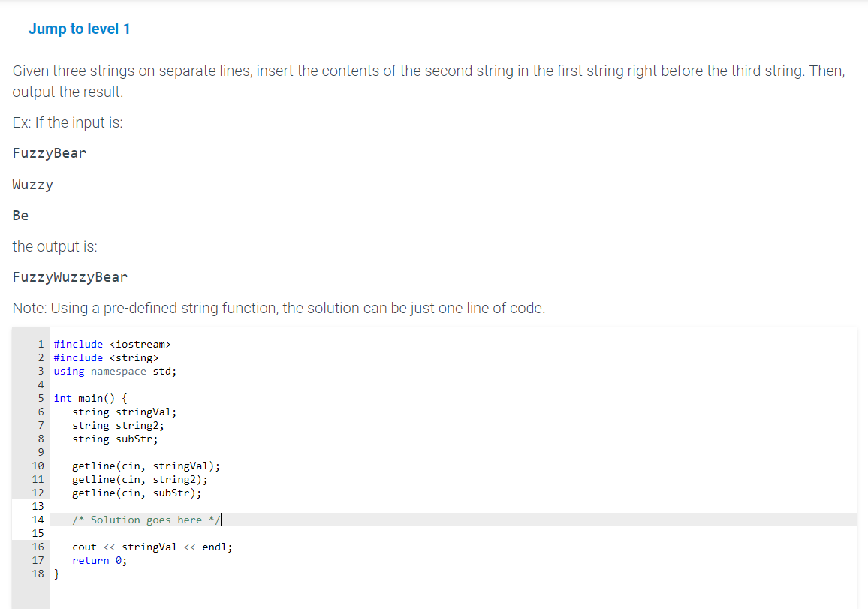This screenshot has height=609, width=868.
Task: Click the string stringVal declaration line
Action: point(125,412)
